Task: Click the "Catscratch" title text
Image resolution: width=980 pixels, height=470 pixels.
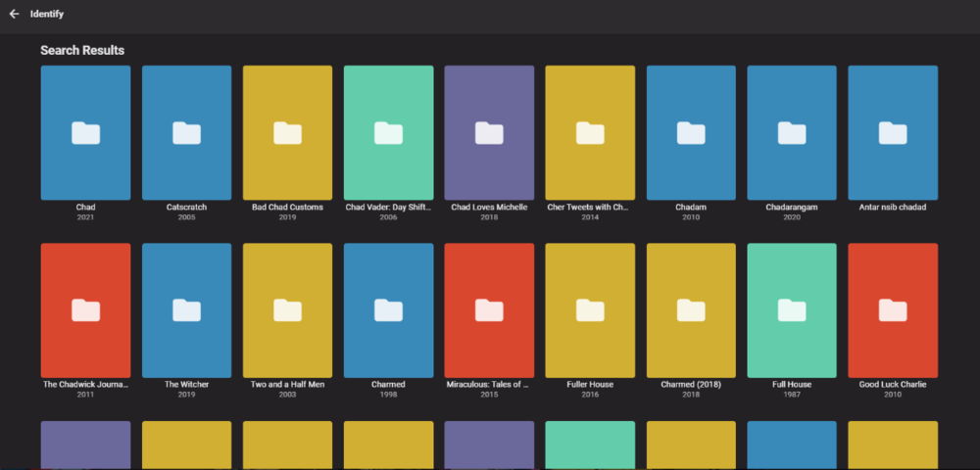Action: pos(186,208)
